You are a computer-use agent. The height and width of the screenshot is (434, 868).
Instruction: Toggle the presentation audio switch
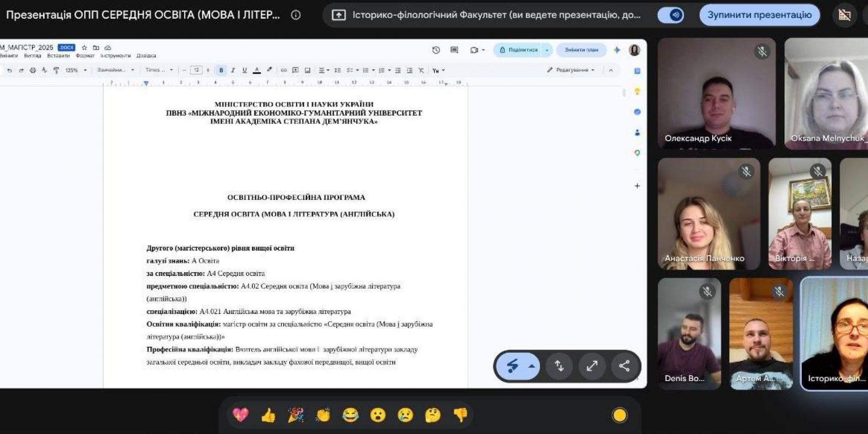tap(671, 15)
